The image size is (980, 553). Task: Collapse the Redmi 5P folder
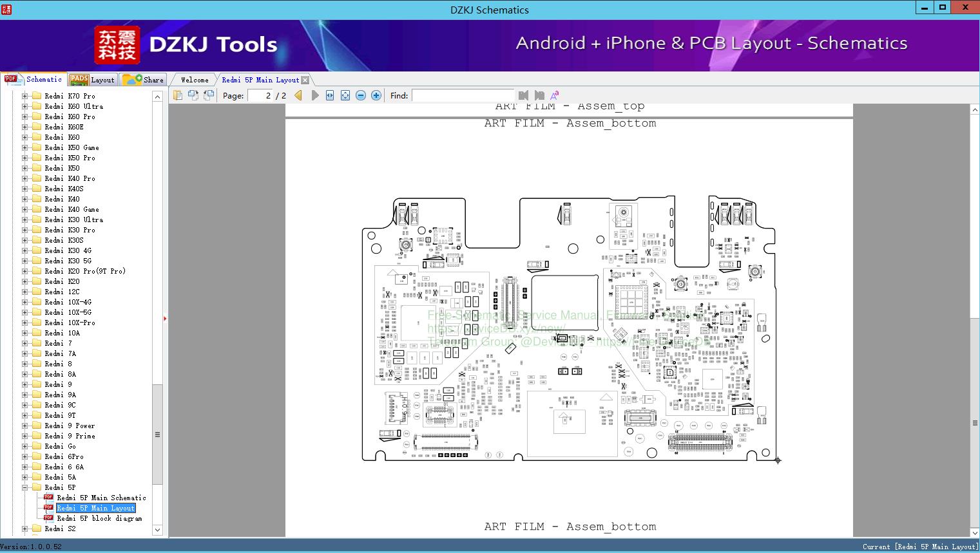(24, 487)
